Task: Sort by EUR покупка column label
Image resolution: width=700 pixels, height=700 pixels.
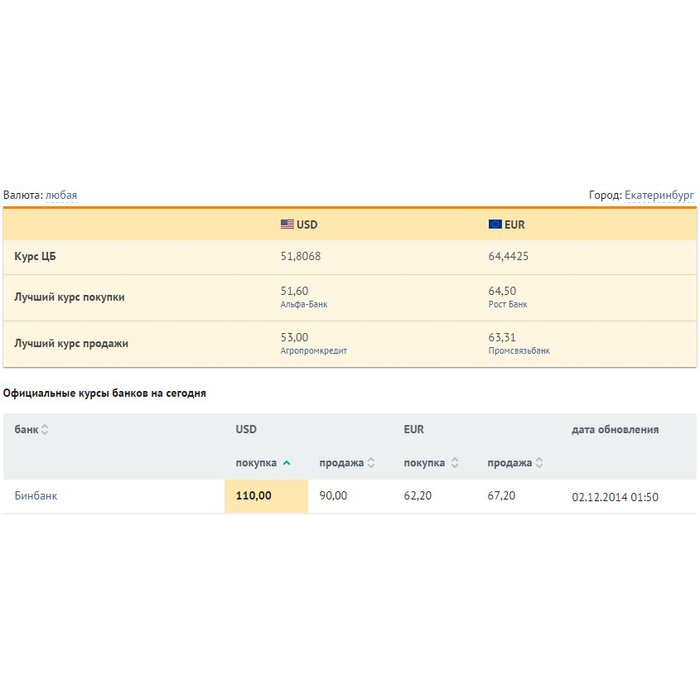Action: pos(425,463)
